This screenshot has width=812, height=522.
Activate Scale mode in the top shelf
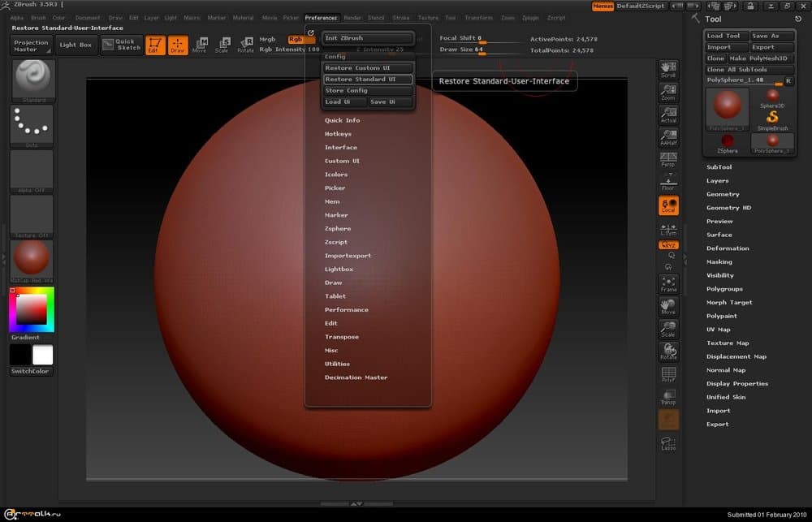222,45
